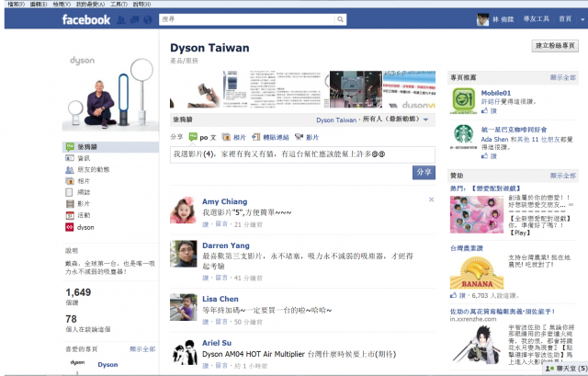The width and height of the screenshot is (588, 376).
Task: Open photos item in left sidebar
Action: 84,181
